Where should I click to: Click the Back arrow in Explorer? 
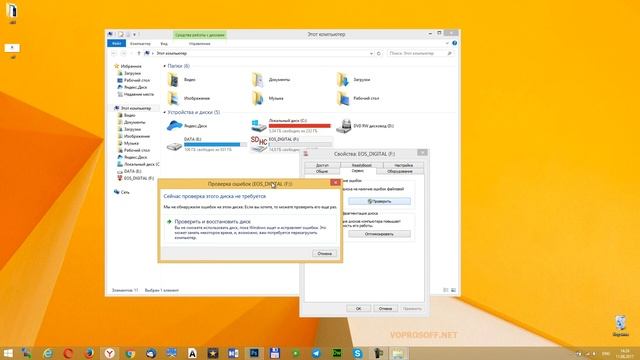point(114,53)
